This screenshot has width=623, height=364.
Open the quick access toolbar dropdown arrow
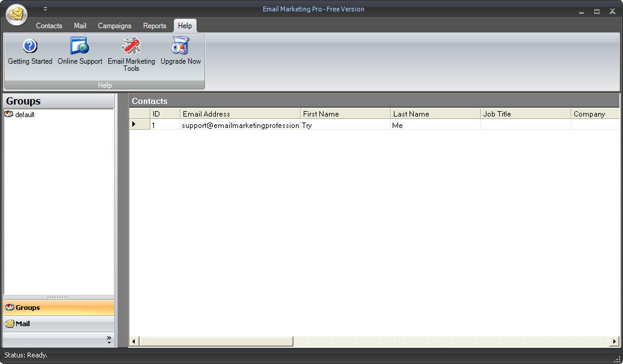[x=44, y=9]
